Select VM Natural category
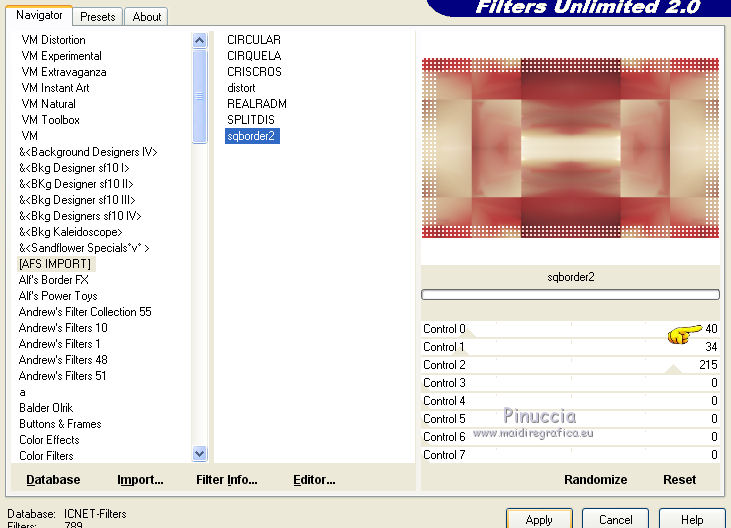This screenshot has height=528, width=731. coord(48,103)
